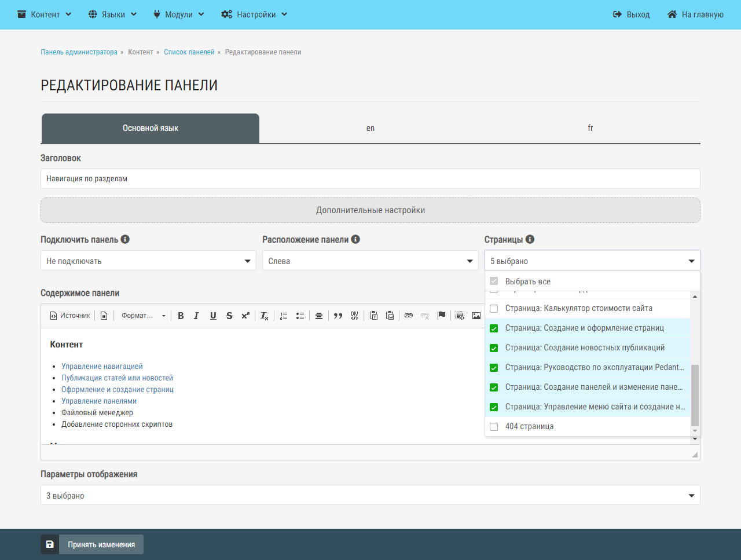This screenshot has width=741, height=560.
Task: Click Список панелей breadcrumb link
Action: point(189,52)
